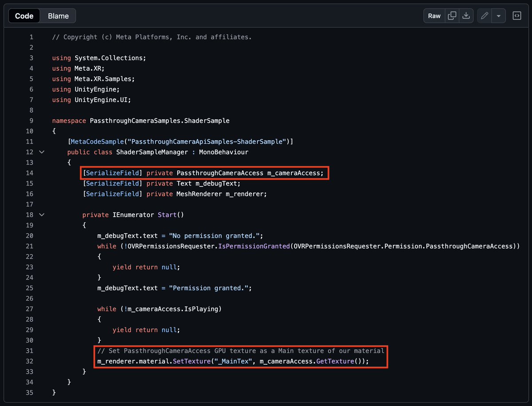The image size is (532, 406).
Task: Download the raw file
Action: pyautogui.click(x=466, y=15)
